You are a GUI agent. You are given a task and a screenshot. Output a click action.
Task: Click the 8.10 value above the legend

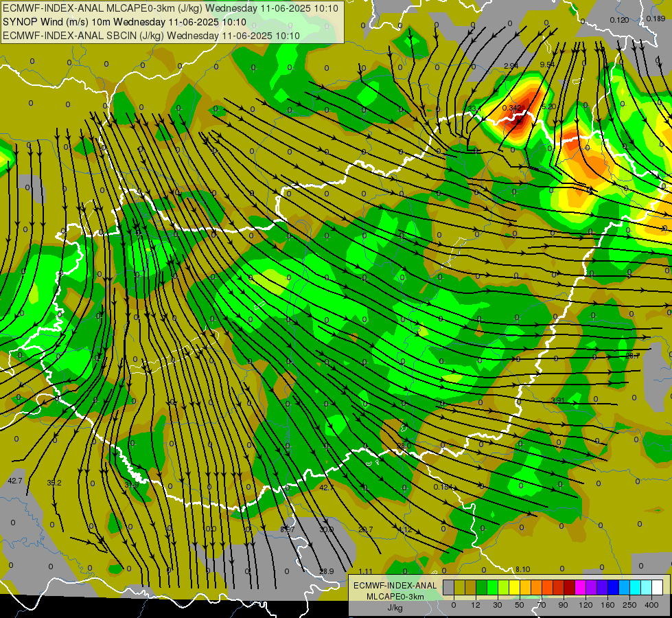tap(522, 569)
